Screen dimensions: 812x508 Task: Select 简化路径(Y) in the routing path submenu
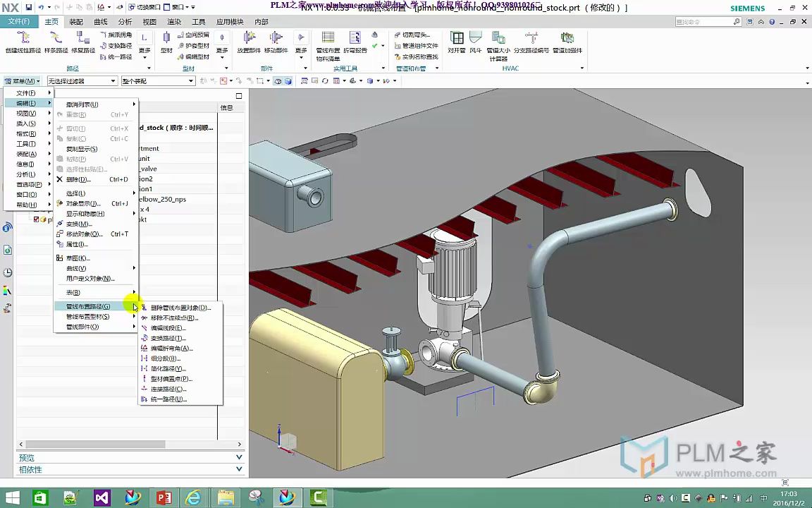click(168, 369)
